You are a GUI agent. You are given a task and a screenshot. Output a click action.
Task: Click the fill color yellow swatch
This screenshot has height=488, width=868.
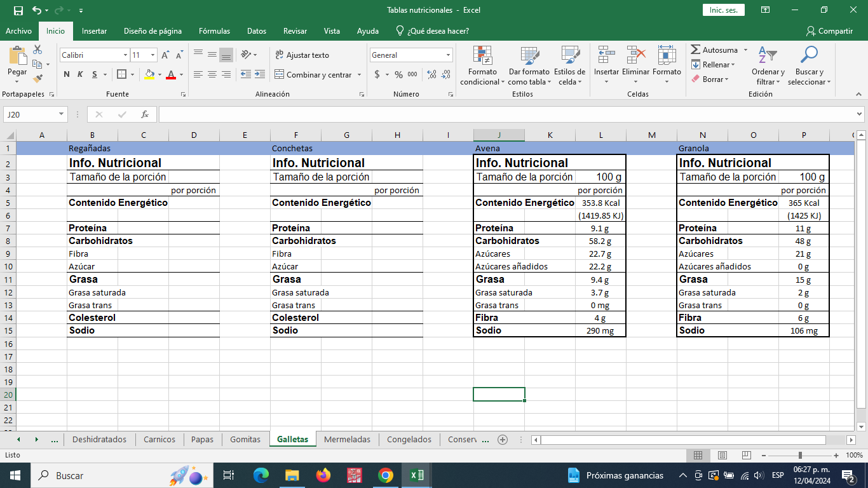click(x=149, y=74)
